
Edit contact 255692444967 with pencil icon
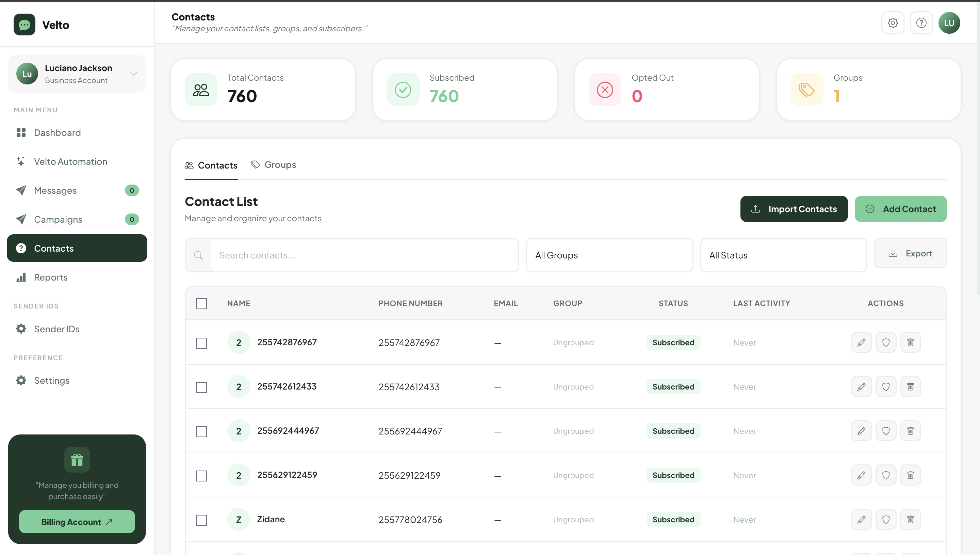click(x=861, y=431)
